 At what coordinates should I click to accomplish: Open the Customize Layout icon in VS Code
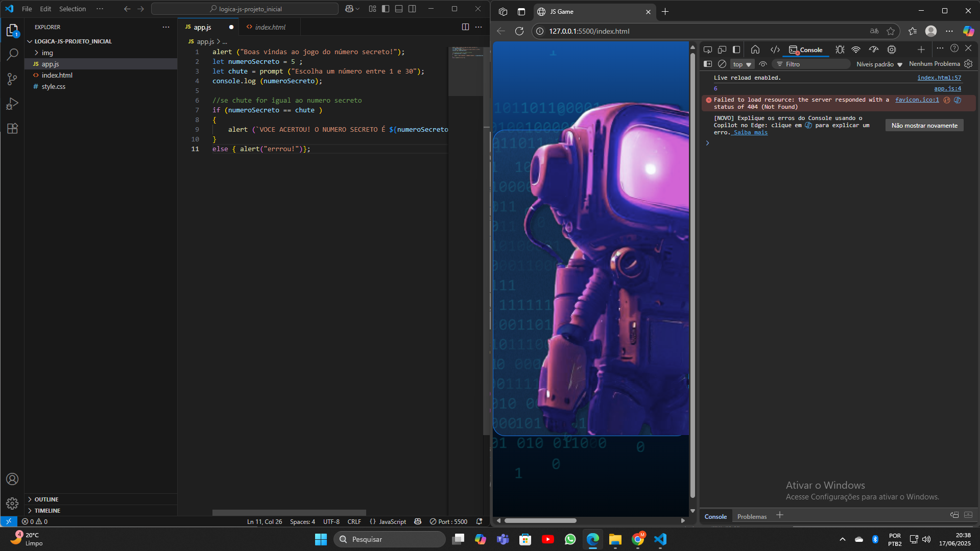tap(372, 9)
